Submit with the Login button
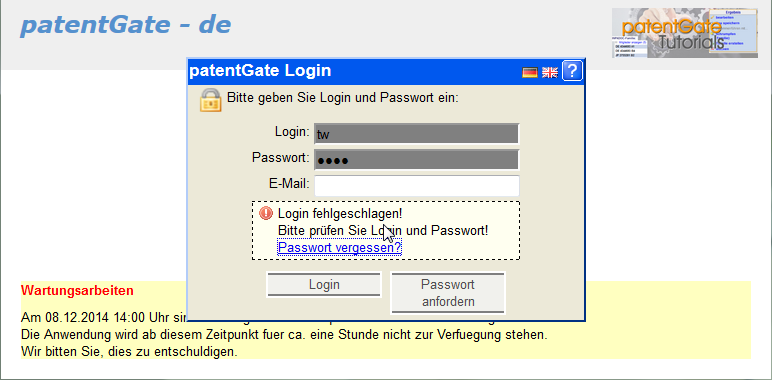Screen dimensions: 772x380 pos(324,285)
